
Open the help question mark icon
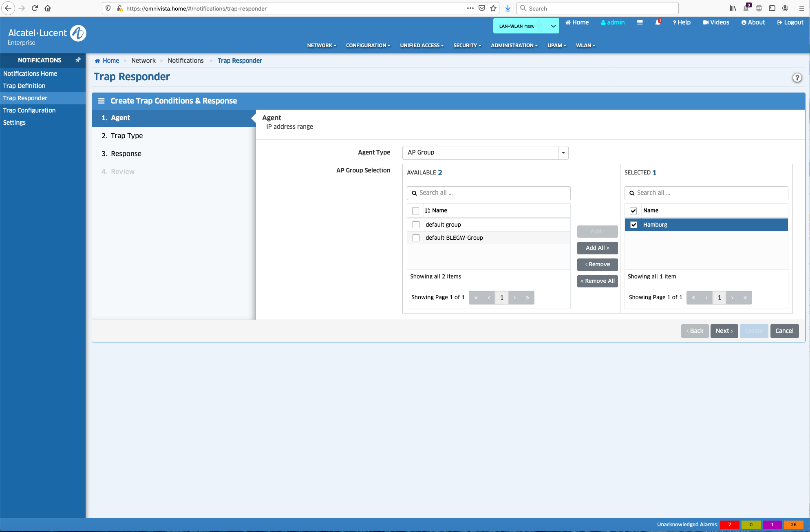[x=797, y=78]
